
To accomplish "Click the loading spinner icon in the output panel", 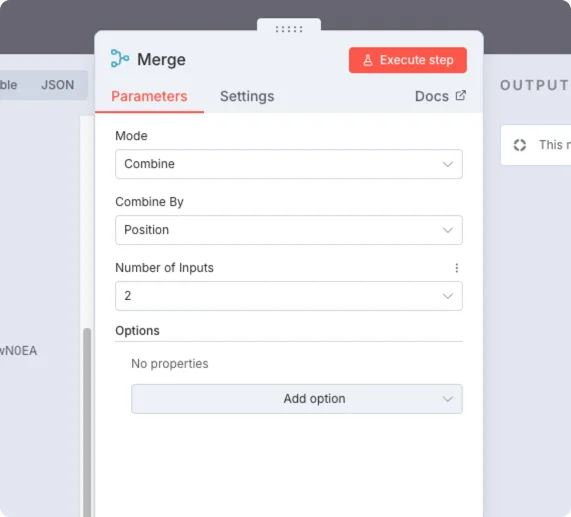I will (520, 145).
